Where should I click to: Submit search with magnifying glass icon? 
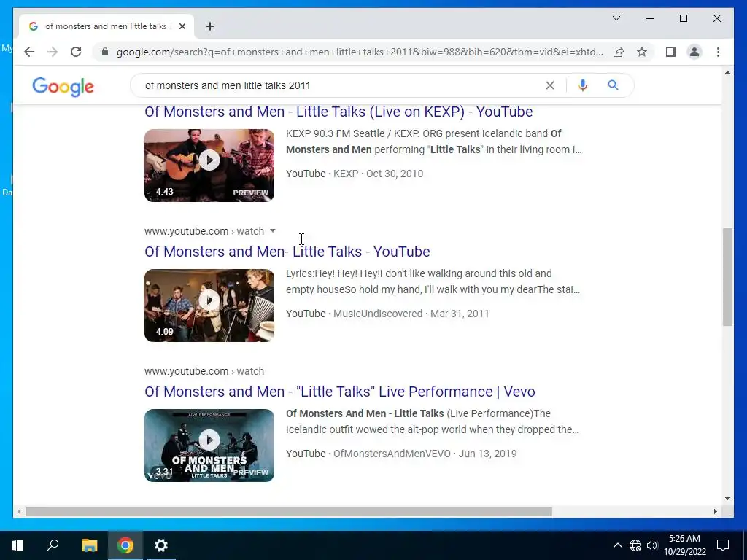click(613, 85)
